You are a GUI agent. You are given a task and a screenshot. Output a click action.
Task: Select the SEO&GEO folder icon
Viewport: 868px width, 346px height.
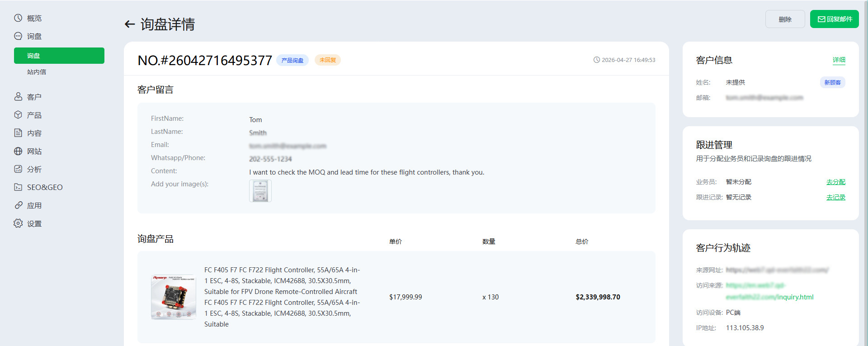pyautogui.click(x=18, y=187)
